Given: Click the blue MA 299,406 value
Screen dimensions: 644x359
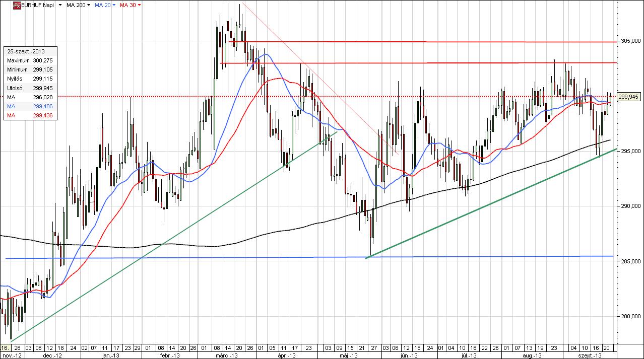Looking at the screenshot, I should pyautogui.click(x=43, y=107).
